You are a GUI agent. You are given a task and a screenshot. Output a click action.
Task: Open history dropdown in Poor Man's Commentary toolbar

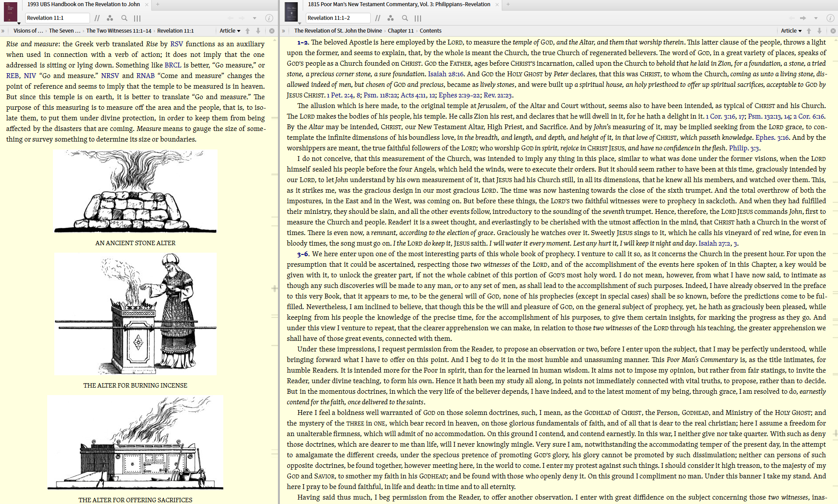816,18
